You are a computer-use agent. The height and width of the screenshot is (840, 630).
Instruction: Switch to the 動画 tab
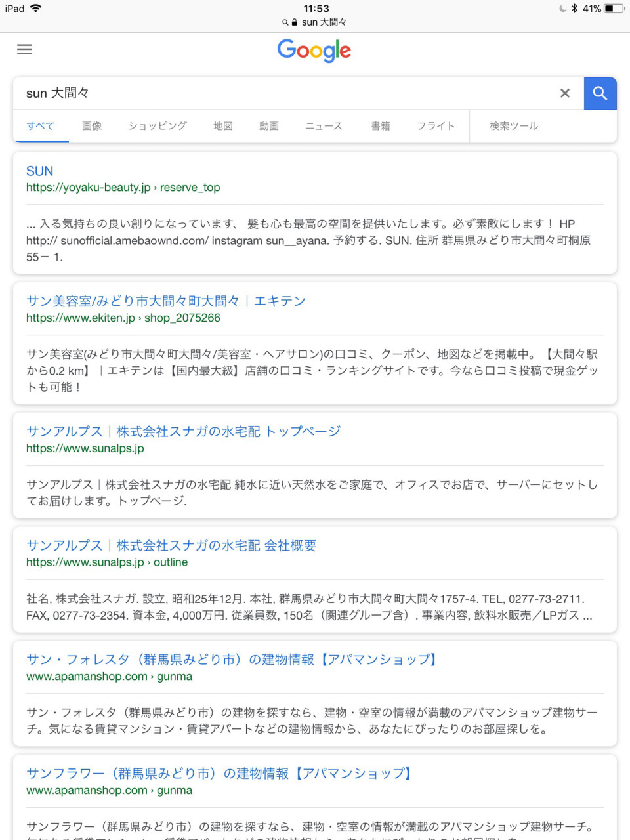(269, 126)
